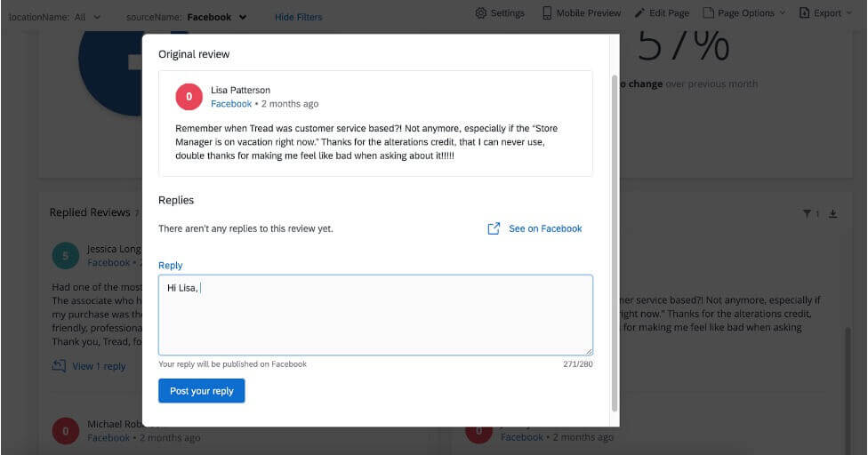Click the reply icon next to View 1 reply

coord(59,365)
